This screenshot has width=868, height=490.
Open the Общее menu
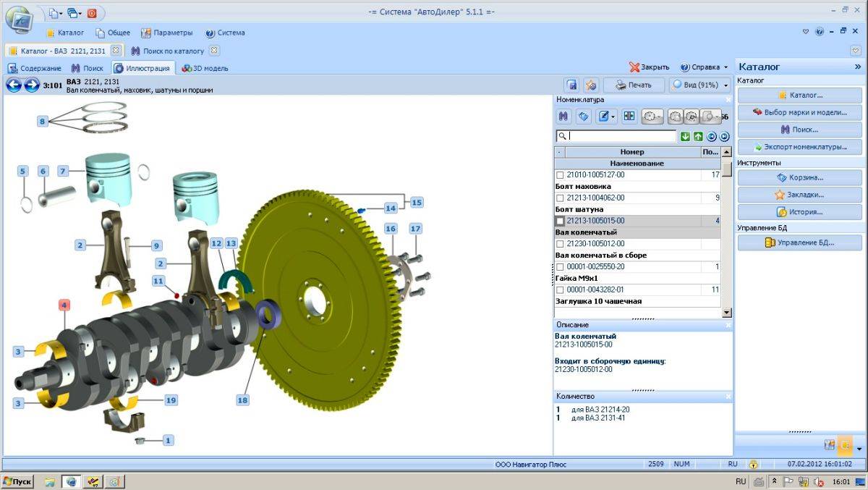tap(113, 33)
